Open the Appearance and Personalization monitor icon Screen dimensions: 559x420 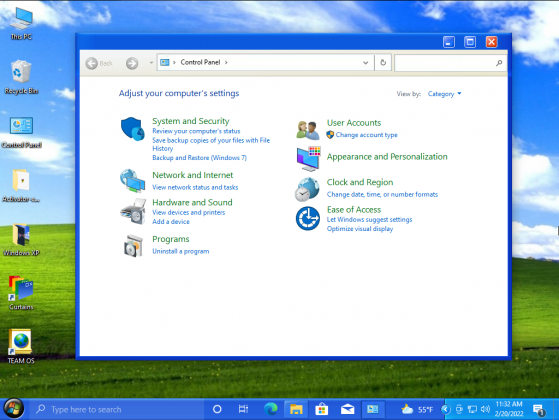[x=308, y=159]
